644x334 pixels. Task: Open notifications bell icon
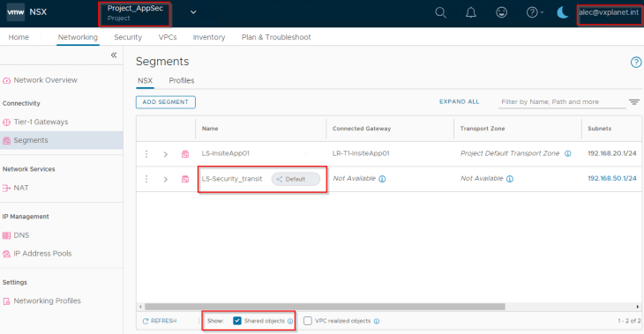(471, 12)
